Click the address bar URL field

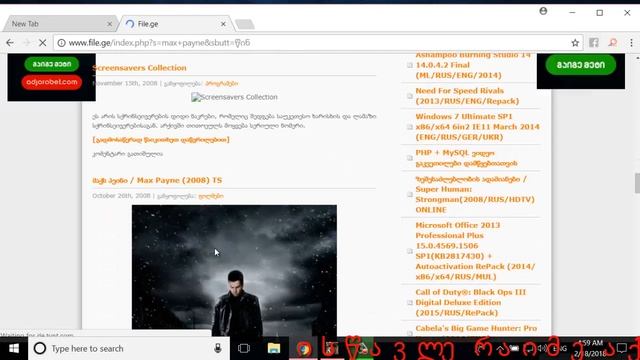pos(318,43)
